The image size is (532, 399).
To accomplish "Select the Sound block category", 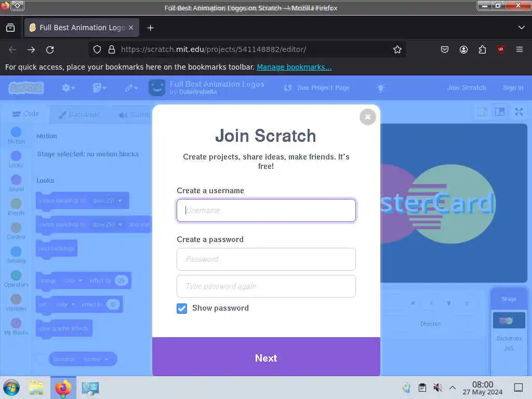I will pyautogui.click(x=16, y=183).
